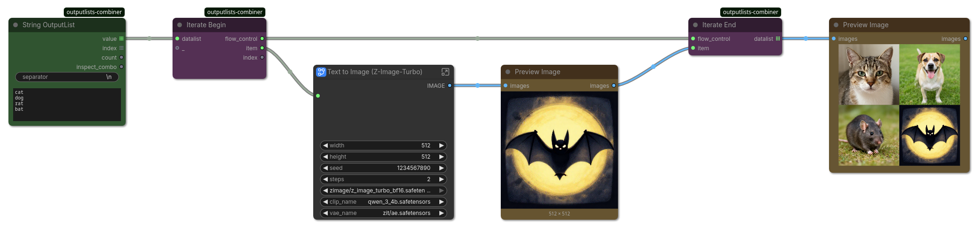Open the z_image_turbo_bf16 model dropdown

(384, 191)
